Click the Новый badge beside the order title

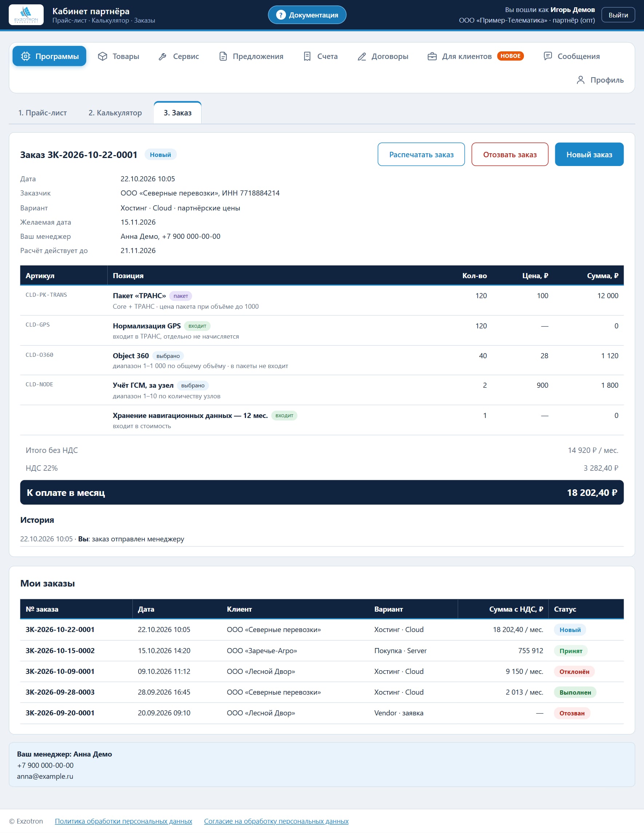pos(160,154)
